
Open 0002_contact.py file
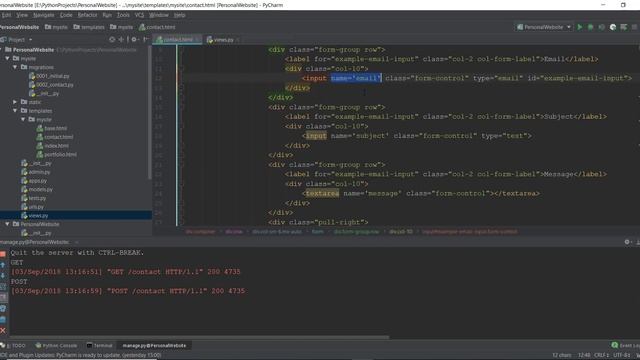[x=51, y=84]
